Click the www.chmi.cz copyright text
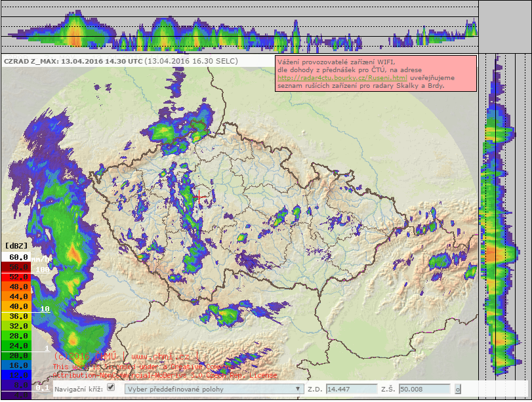Image resolution: width=532 pixels, height=402 pixels. [160, 357]
